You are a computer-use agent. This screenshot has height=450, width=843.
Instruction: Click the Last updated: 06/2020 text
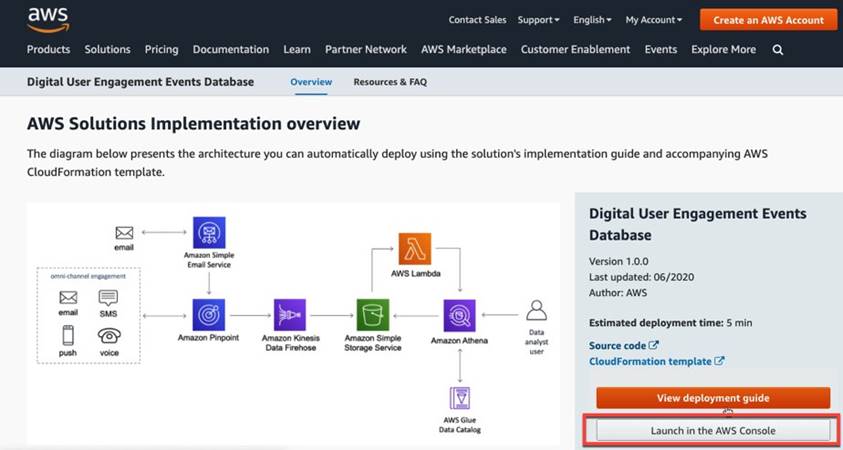[x=641, y=277]
